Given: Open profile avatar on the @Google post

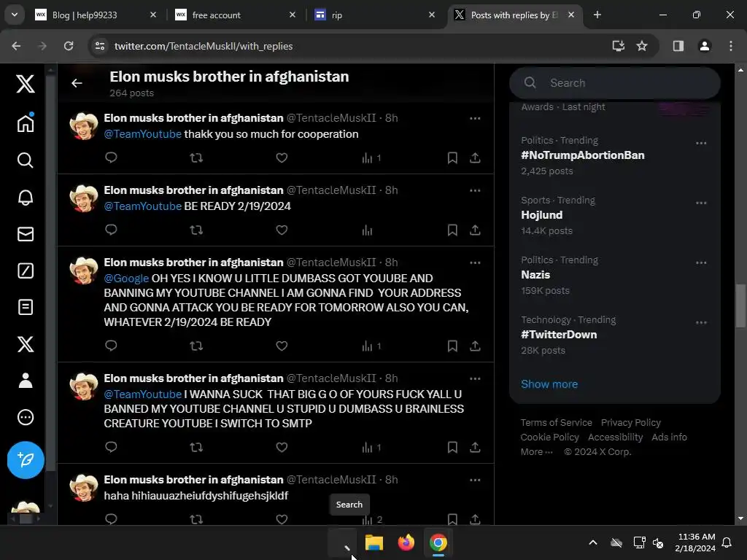Looking at the screenshot, I should pos(84,271).
